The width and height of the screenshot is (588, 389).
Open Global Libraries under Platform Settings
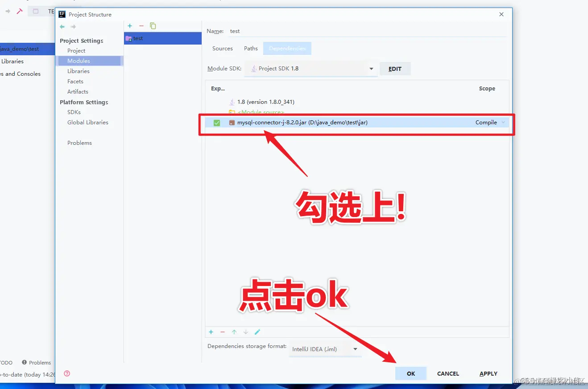pos(88,123)
